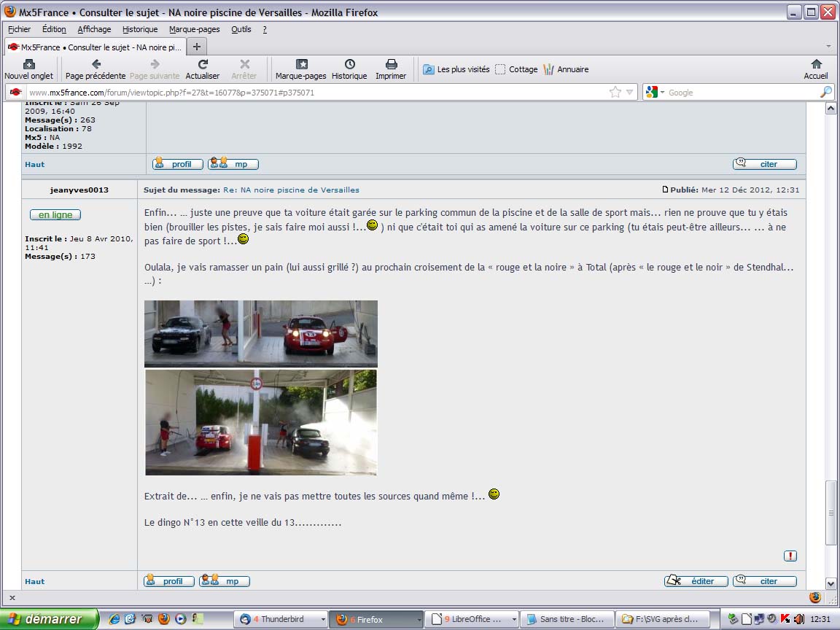The height and width of the screenshot is (630, 840).
Task: Click the site favicon in the address bar
Action: point(15,92)
